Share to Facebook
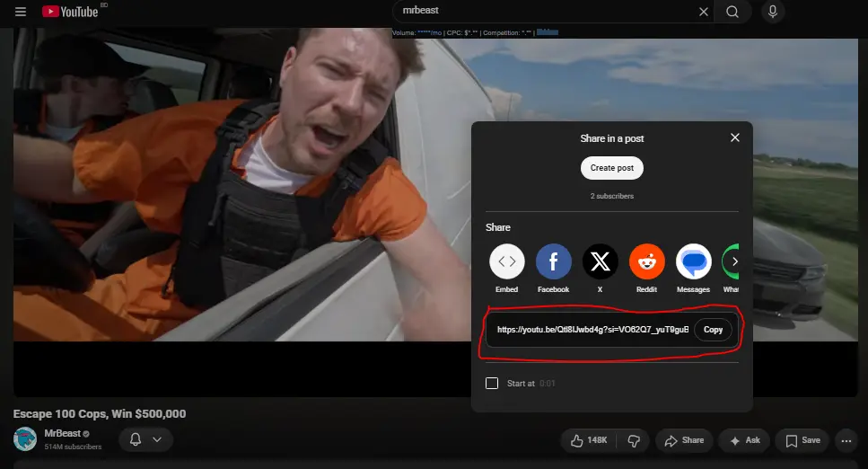868x469 pixels. [553, 269]
